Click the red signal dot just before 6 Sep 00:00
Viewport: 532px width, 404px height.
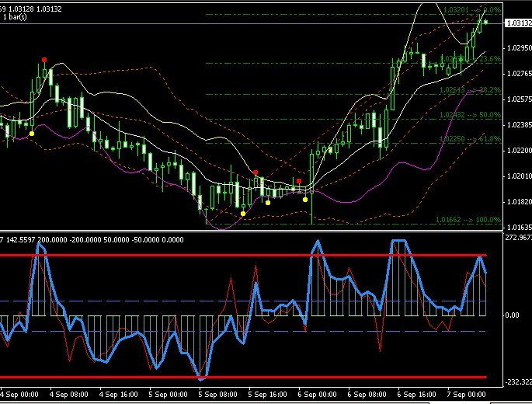tap(299, 181)
